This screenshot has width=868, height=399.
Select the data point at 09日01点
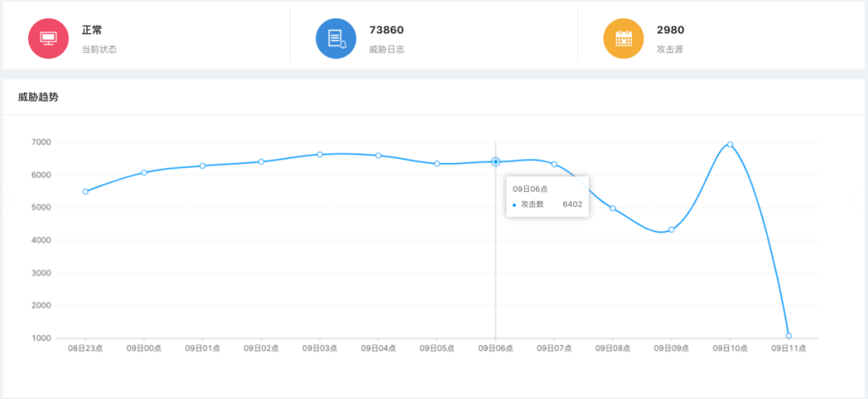click(x=203, y=166)
